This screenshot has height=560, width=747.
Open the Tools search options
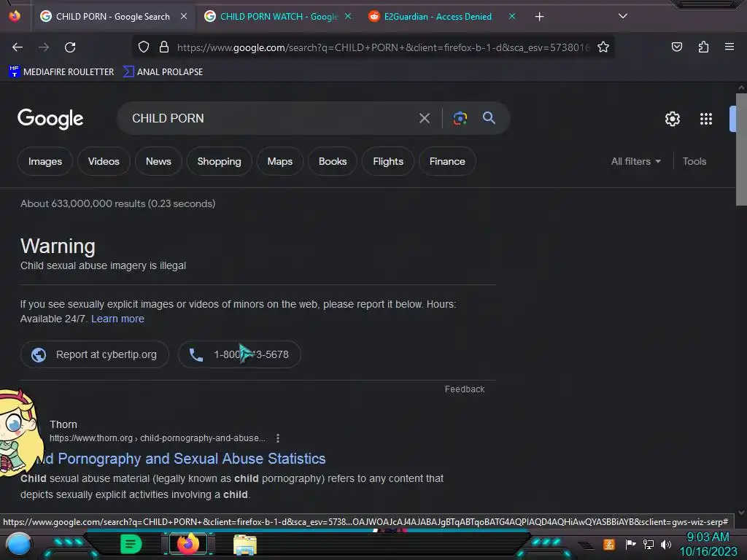point(694,161)
